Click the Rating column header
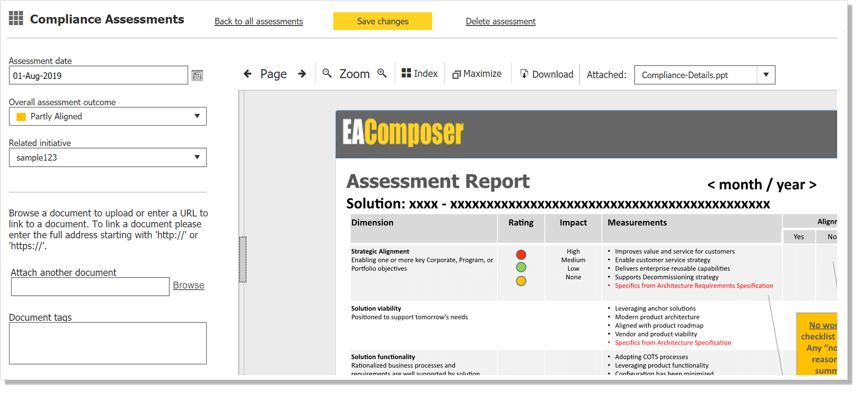This screenshot has width=868, height=406. point(521,222)
